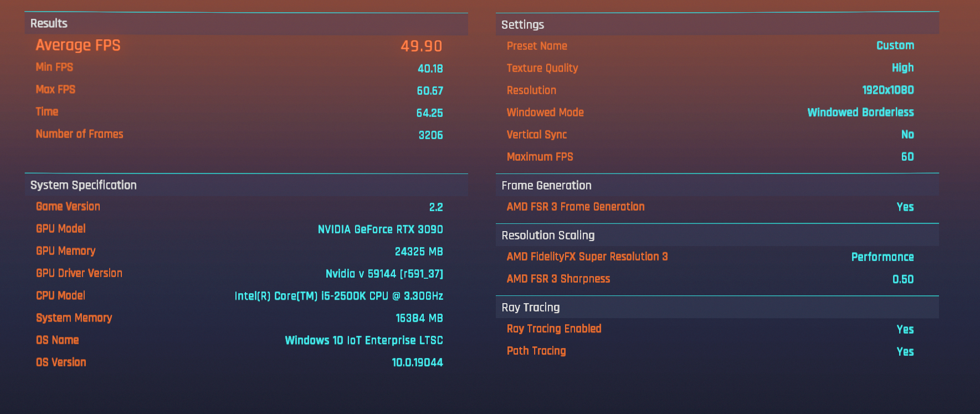Click the preset value "Custom"
This screenshot has height=414, width=980.
895,45
